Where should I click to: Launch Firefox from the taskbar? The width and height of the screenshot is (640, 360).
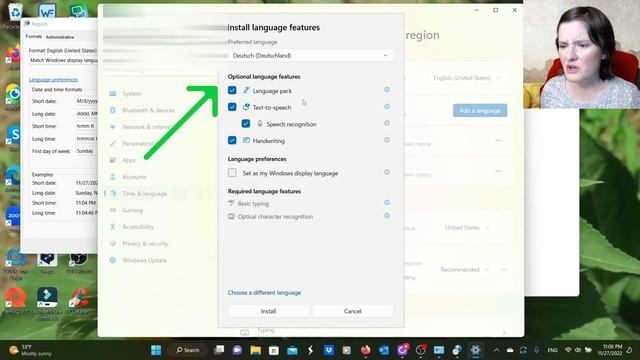click(365, 350)
